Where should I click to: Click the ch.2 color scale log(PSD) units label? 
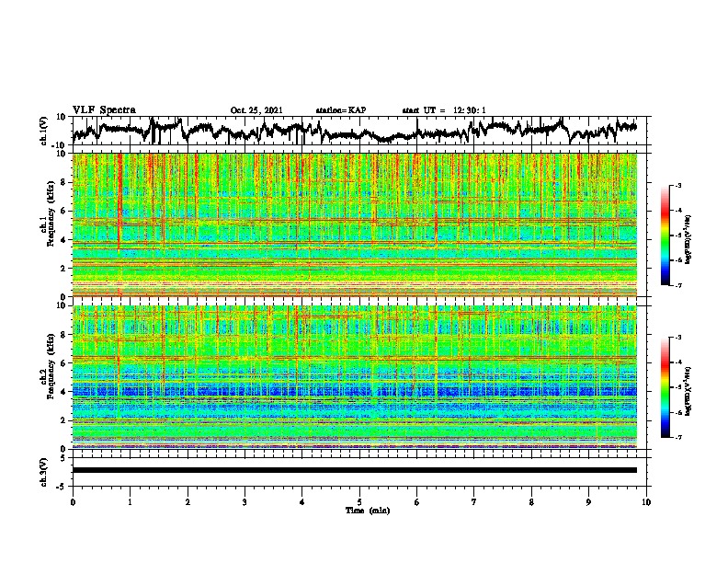tap(688, 391)
